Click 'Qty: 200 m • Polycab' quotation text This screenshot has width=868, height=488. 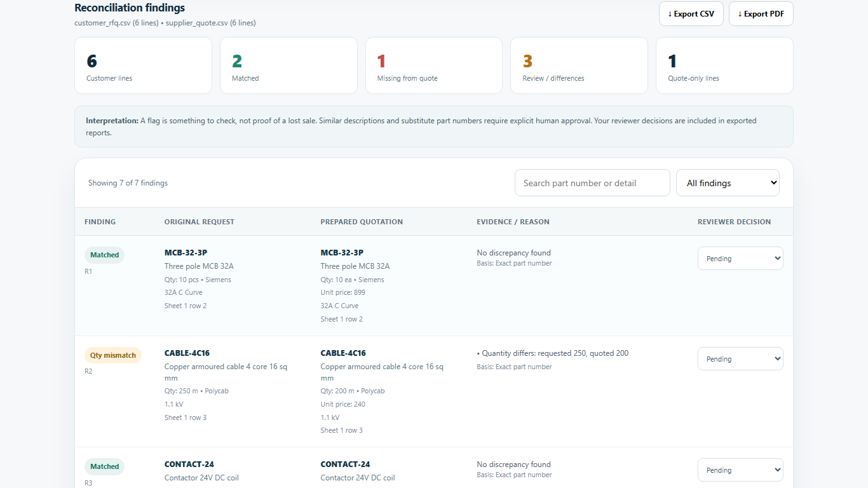point(353,391)
